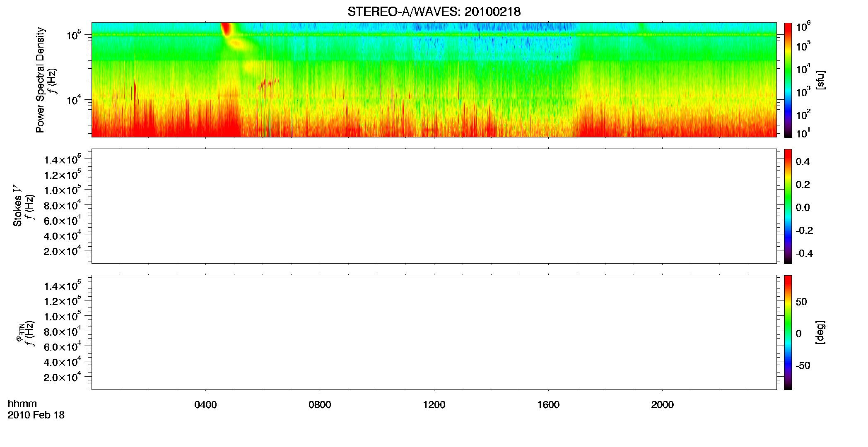Click the 2000 time axis label
This screenshot has width=868, height=447.
point(662,405)
